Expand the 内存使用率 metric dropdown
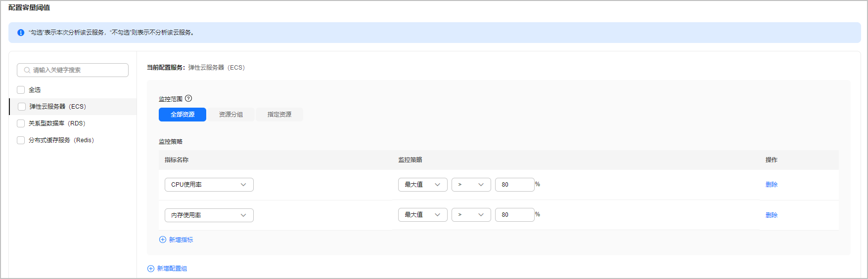This screenshot has width=868, height=279. pyautogui.click(x=209, y=215)
